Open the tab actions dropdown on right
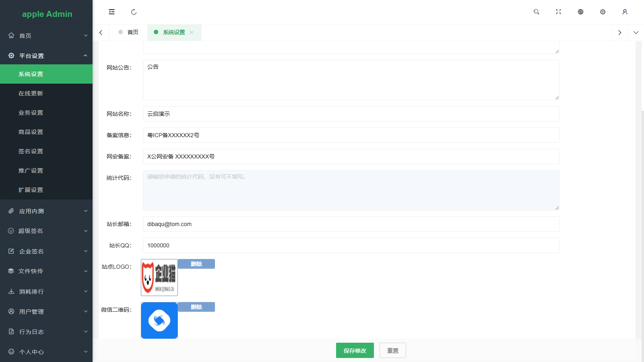The width and height of the screenshot is (644, 362). click(636, 32)
